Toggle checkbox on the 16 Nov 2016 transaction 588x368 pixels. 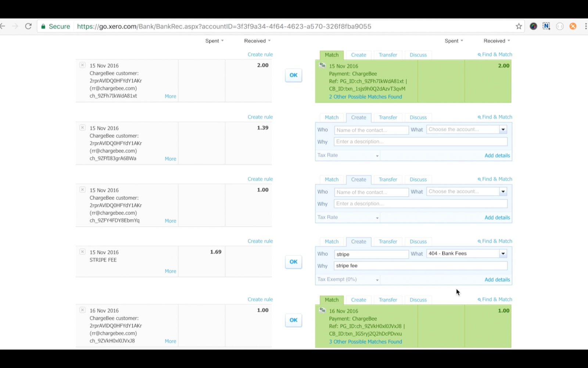click(x=82, y=310)
